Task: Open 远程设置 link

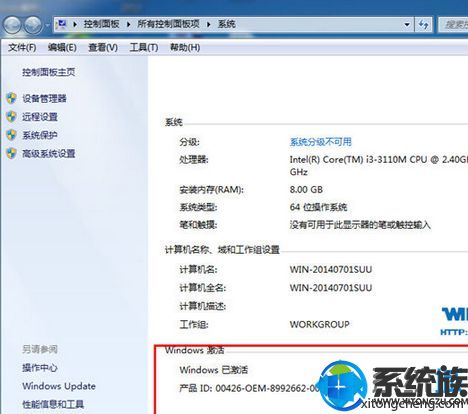Action: tap(40, 117)
